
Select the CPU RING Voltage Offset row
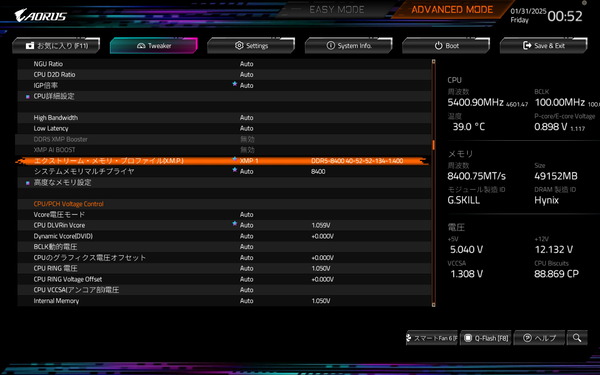[x=224, y=279]
